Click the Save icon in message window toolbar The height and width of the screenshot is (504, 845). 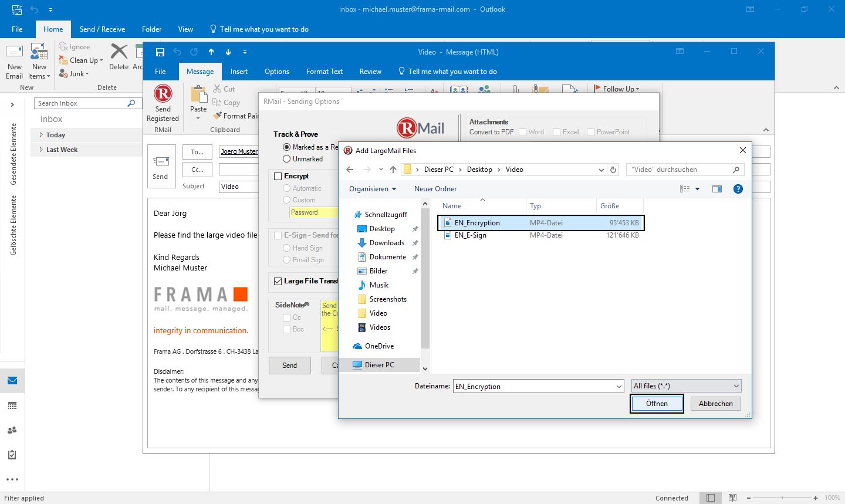click(160, 52)
